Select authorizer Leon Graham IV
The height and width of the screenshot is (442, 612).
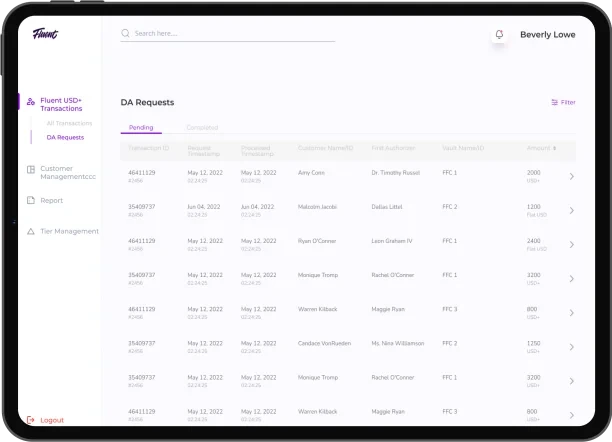[x=391, y=241]
